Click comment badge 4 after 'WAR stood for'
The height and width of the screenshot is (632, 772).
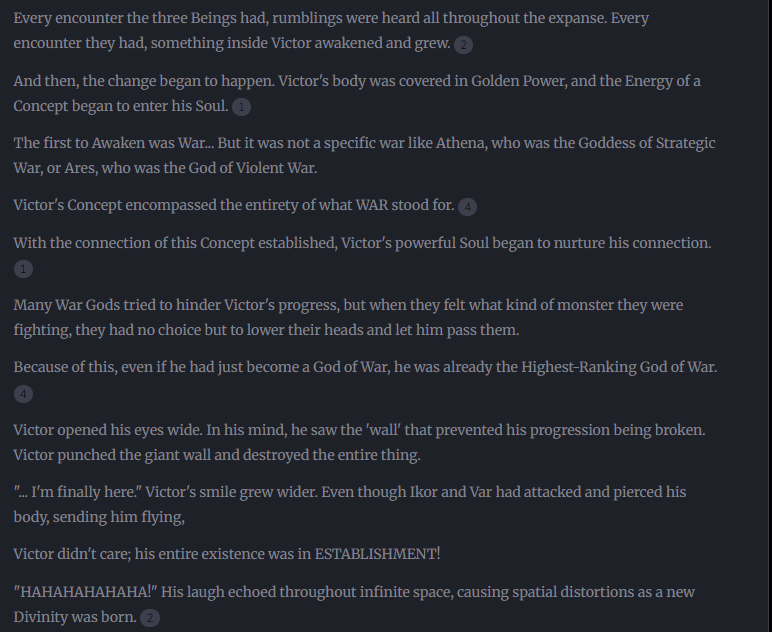pos(467,207)
